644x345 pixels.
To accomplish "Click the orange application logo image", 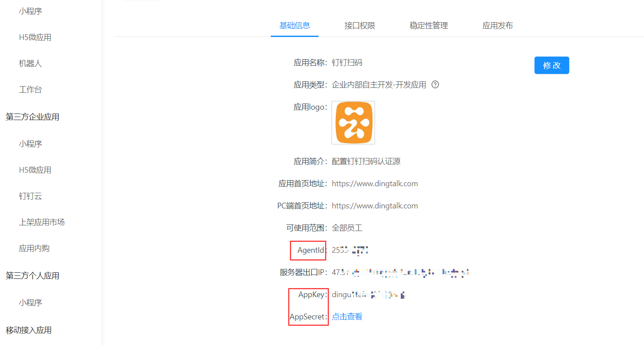I will (353, 123).
